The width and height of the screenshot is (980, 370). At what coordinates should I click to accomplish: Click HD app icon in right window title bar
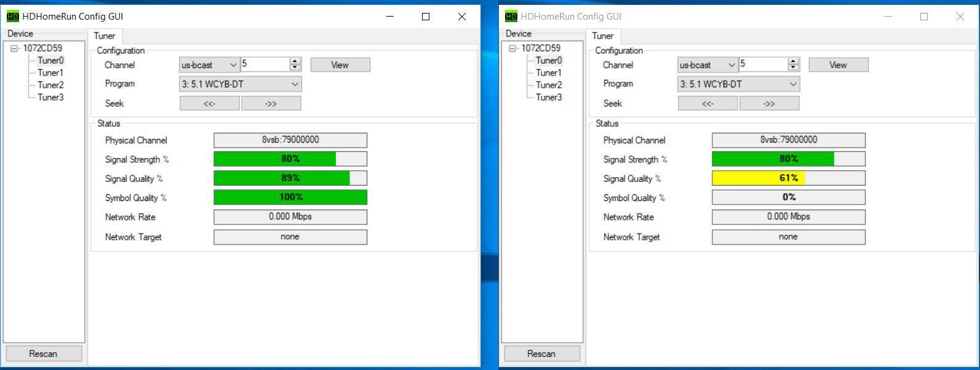click(x=511, y=17)
